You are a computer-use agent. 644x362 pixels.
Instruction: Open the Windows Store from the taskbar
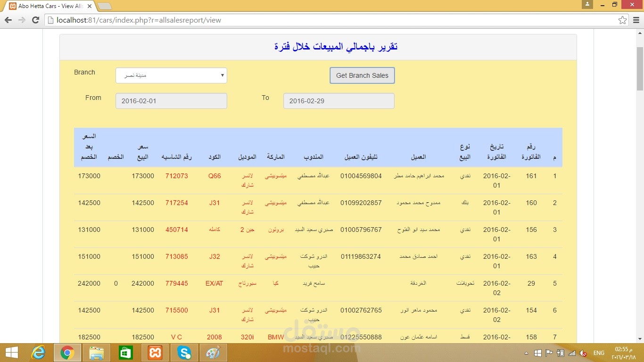click(x=125, y=353)
